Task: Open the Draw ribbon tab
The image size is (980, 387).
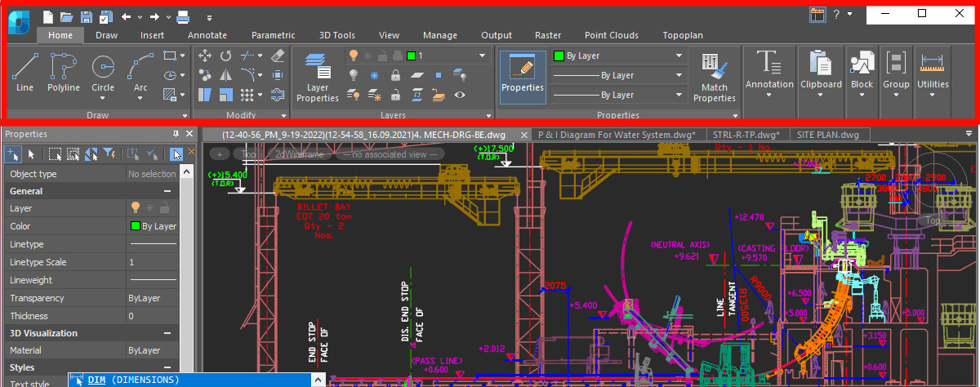Action: point(107,35)
